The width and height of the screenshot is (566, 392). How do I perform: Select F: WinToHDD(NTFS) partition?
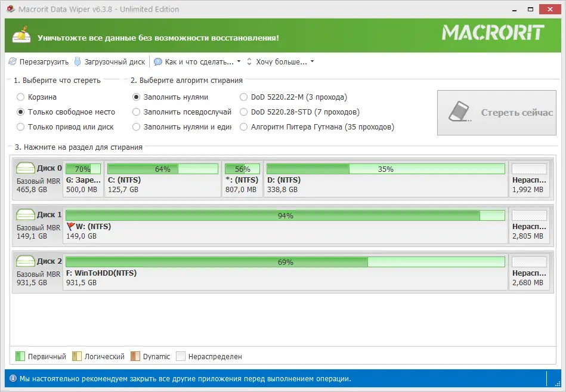click(285, 272)
